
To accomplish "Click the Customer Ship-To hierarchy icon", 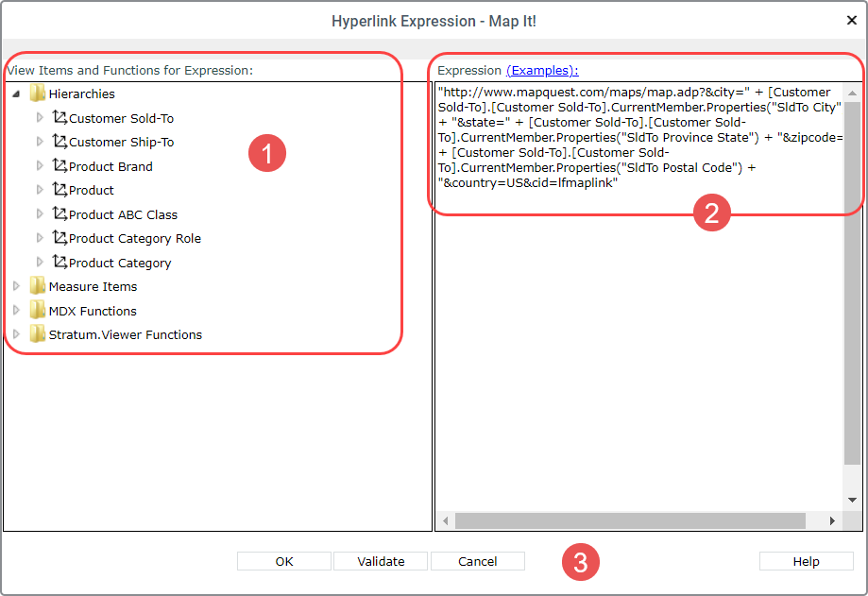I will pyautogui.click(x=60, y=141).
